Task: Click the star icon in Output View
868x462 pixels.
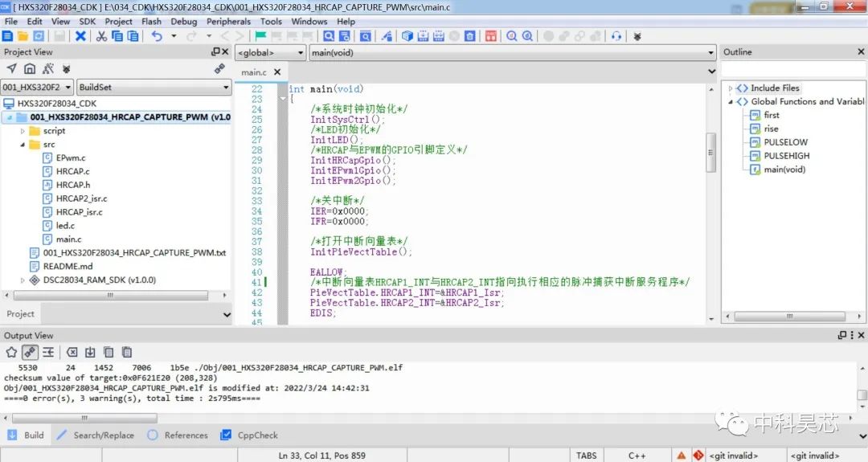Action: click(x=11, y=352)
